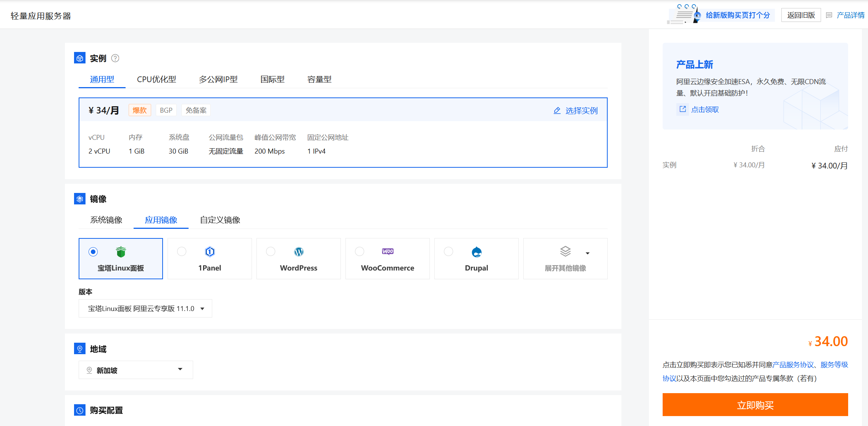868x426 pixels.
Task: Switch to the CPU优化型 instance tab
Action: click(x=156, y=79)
